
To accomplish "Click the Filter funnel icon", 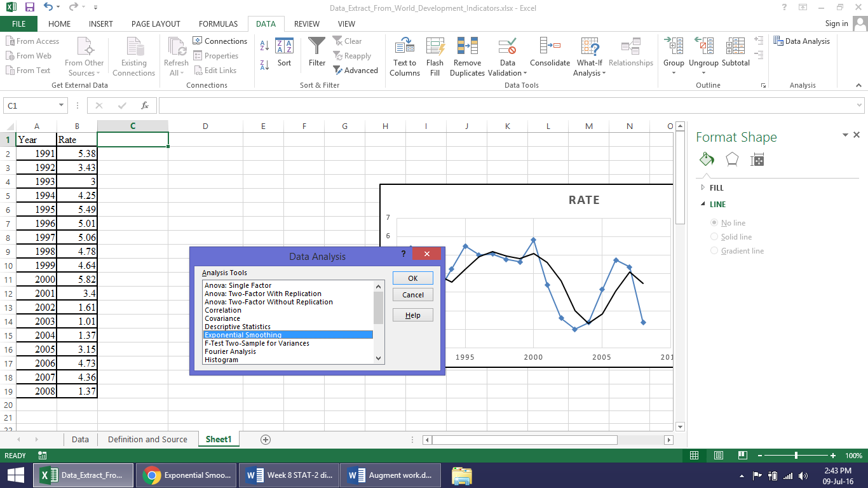I will point(316,47).
